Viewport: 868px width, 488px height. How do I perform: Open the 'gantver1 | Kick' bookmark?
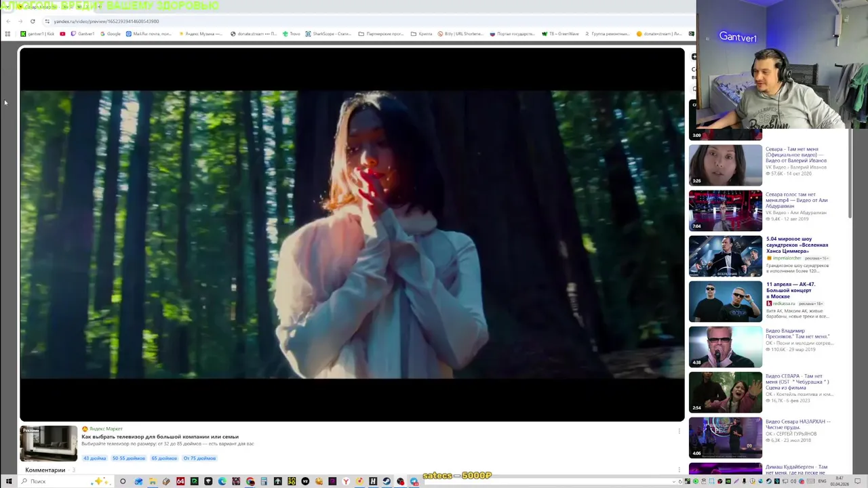(x=37, y=34)
